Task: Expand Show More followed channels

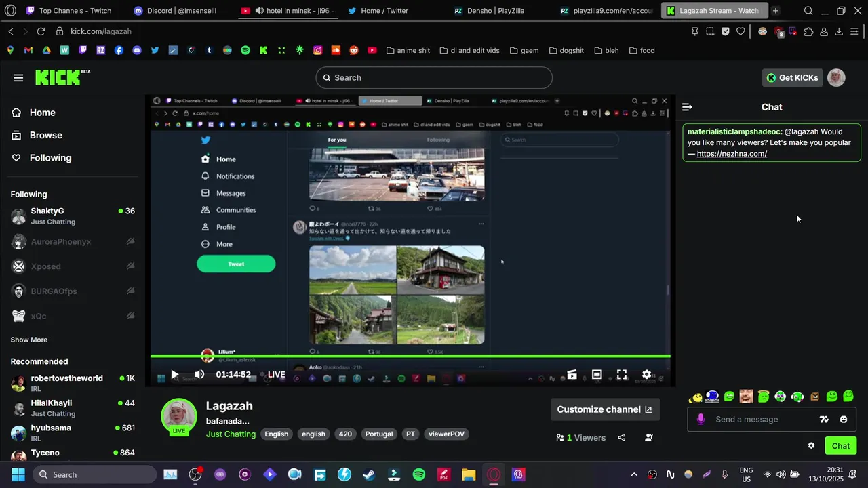Action: coord(29,340)
